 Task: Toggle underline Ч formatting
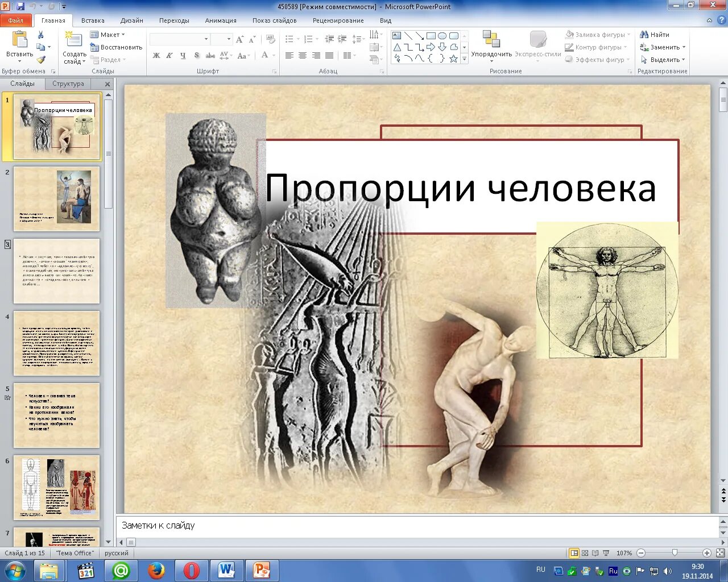pos(183,56)
